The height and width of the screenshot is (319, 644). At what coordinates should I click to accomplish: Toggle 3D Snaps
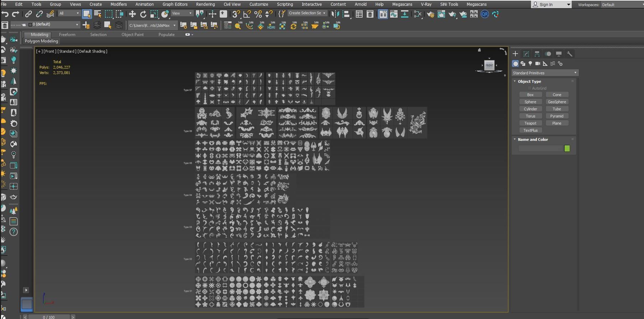click(x=236, y=14)
